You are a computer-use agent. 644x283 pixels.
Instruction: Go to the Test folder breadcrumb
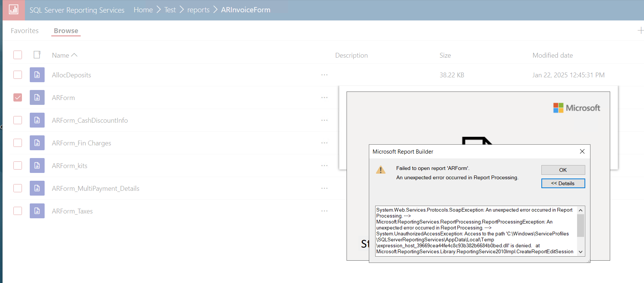pos(170,10)
